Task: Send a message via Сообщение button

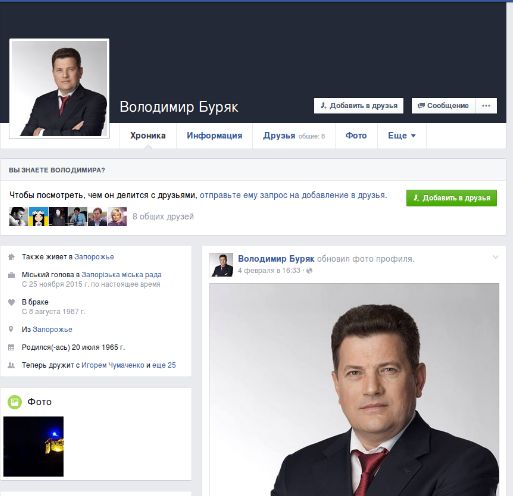Action: pos(443,106)
